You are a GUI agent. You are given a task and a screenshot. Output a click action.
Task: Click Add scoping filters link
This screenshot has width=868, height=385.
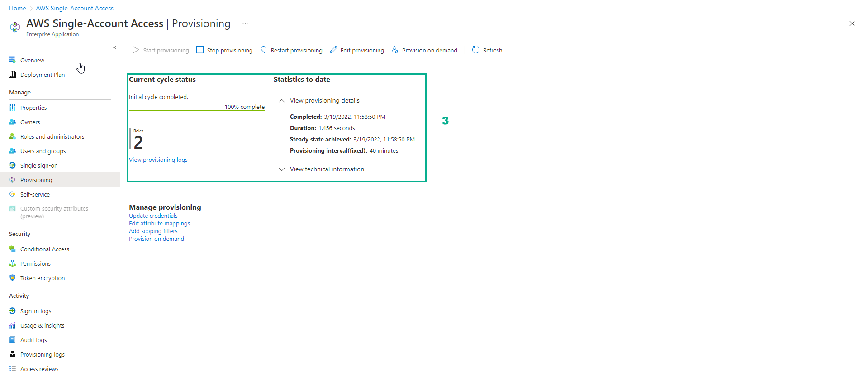pyautogui.click(x=153, y=231)
